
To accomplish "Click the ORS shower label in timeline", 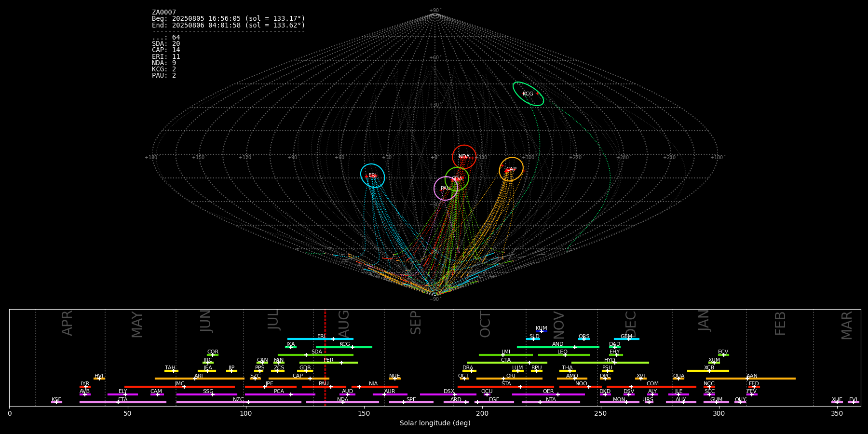I will pos(584,337).
